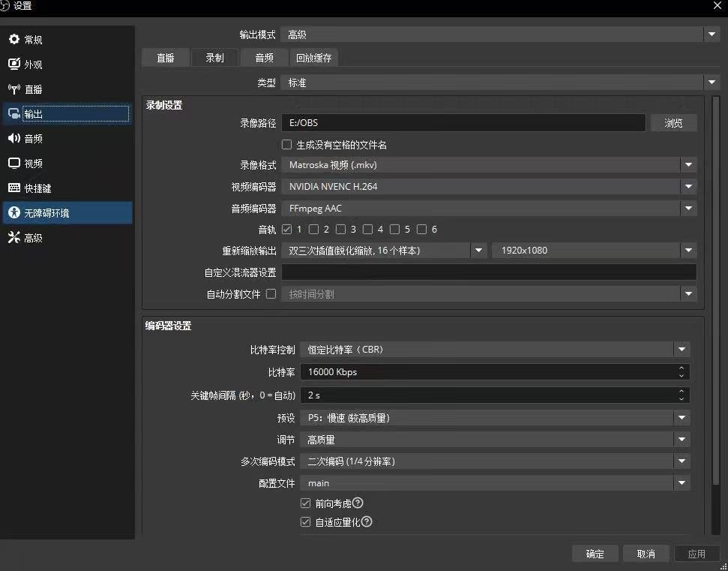
Task: Click the General gear icon in sidebar
Action: (x=14, y=39)
